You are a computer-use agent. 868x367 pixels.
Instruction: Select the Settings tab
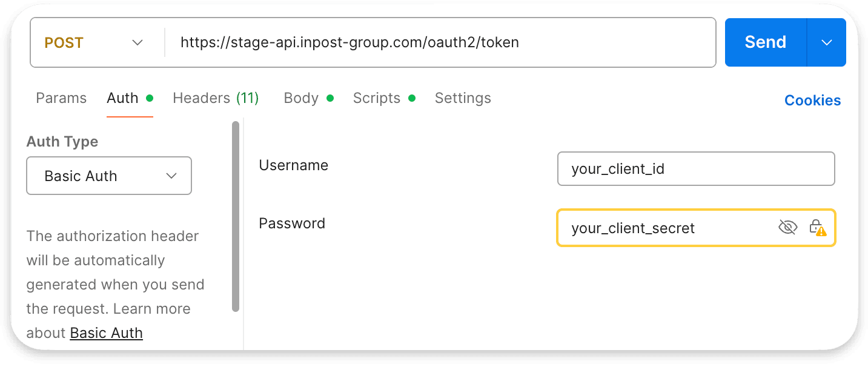pos(463,98)
